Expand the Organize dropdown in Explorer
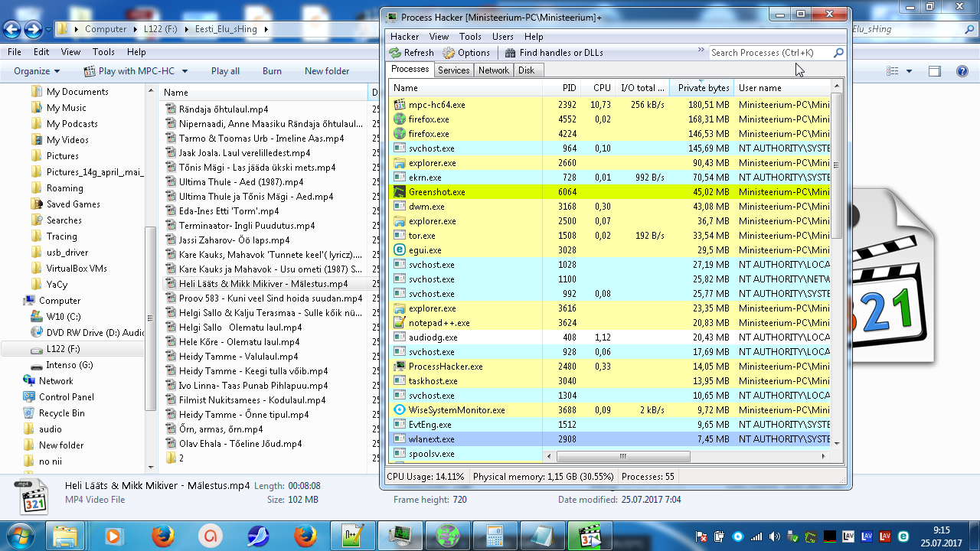The width and height of the screenshot is (980, 551). [x=37, y=71]
